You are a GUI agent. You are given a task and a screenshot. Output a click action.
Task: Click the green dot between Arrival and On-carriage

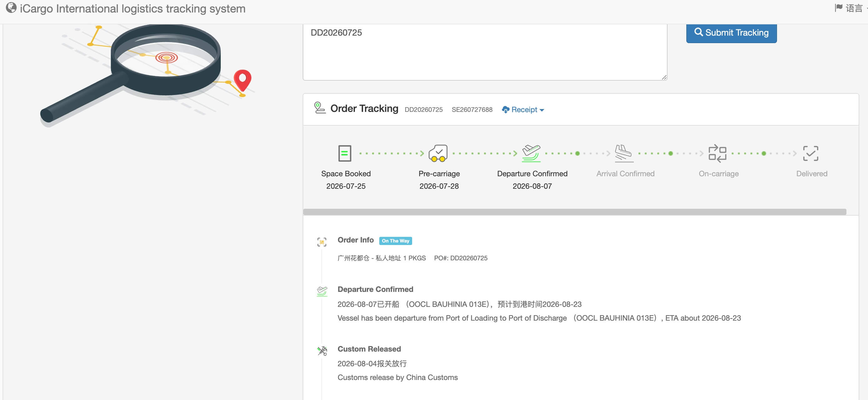click(671, 153)
